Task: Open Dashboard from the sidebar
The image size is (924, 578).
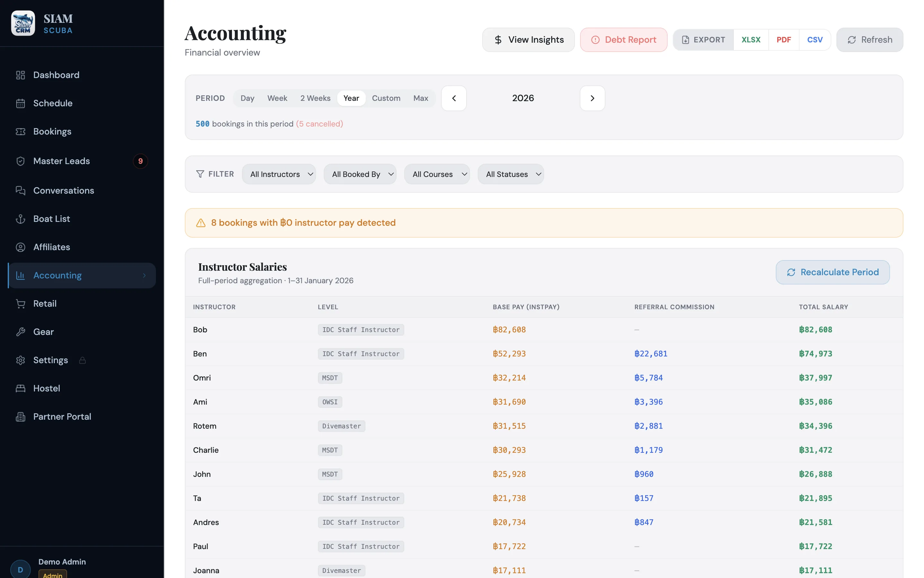Action: pyautogui.click(x=82, y=75)
